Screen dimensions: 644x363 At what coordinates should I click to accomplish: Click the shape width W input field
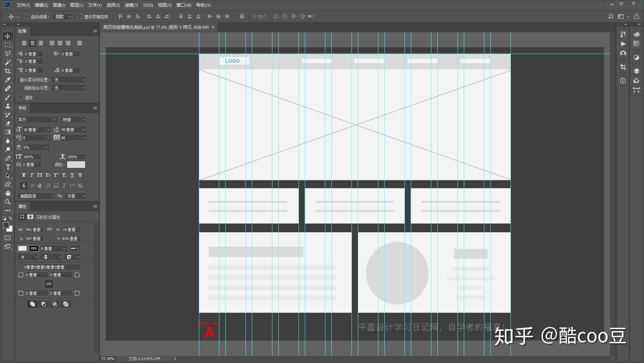34,230
